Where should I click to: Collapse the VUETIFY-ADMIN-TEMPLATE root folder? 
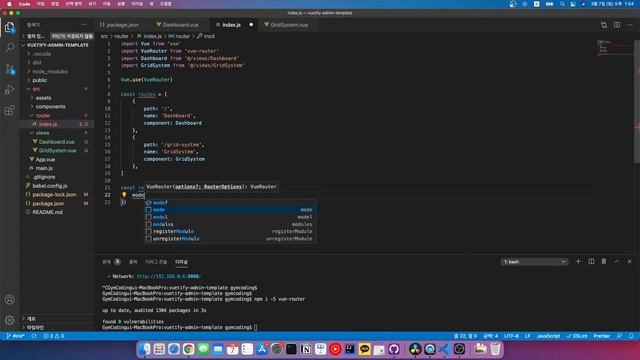pos(57,45)
